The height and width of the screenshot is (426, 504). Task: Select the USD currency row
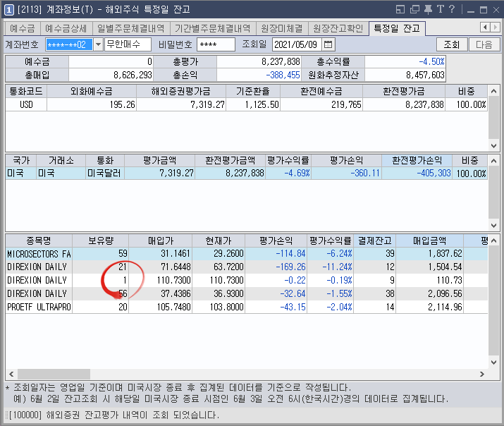click(x=247, y=104)
